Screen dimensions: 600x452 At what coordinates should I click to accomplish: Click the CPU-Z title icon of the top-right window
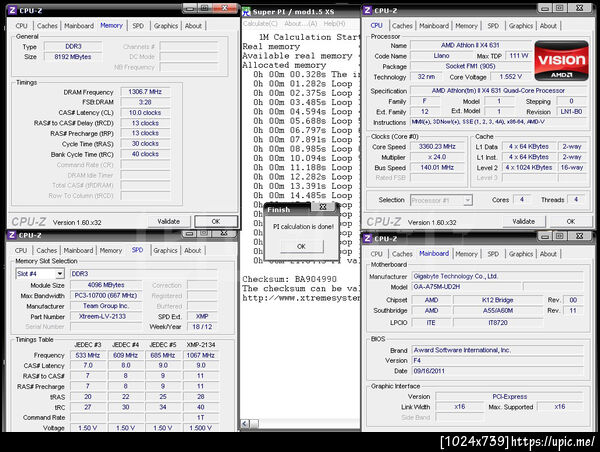pos(368,10)
